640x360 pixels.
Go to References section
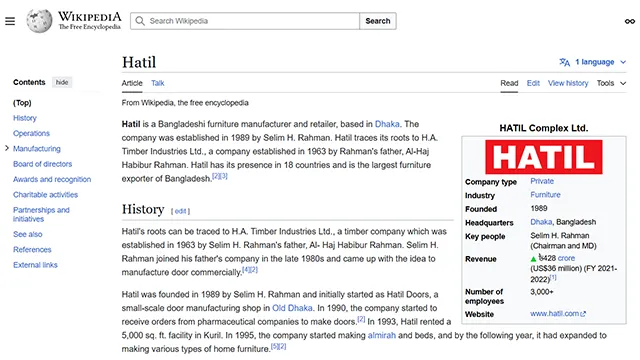tap(32, 249)
